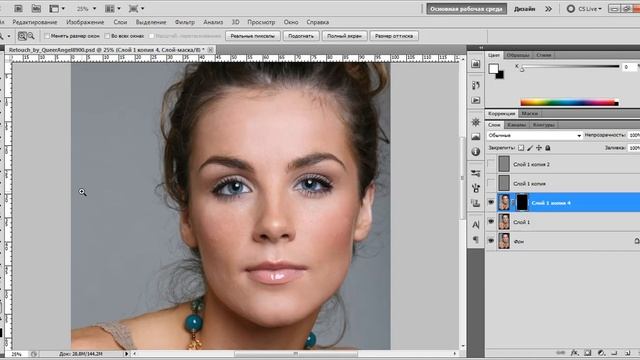This screenshot has width=640, height=360.
Task: Select the zoom out magnifier icon
Action: coord(31,36)
